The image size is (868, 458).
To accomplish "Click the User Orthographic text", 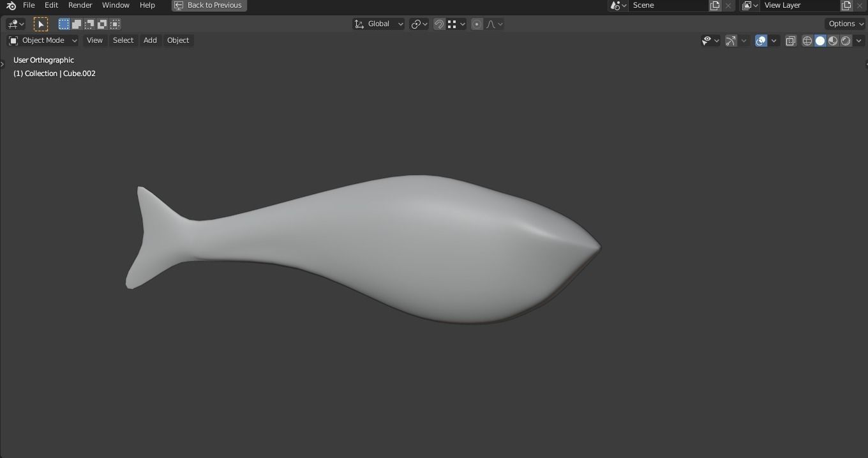I will (x=43, y=60).
